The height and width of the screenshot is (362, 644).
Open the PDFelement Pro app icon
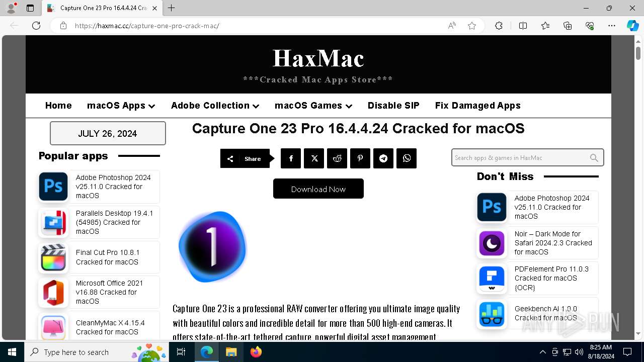tap(492, 279)
